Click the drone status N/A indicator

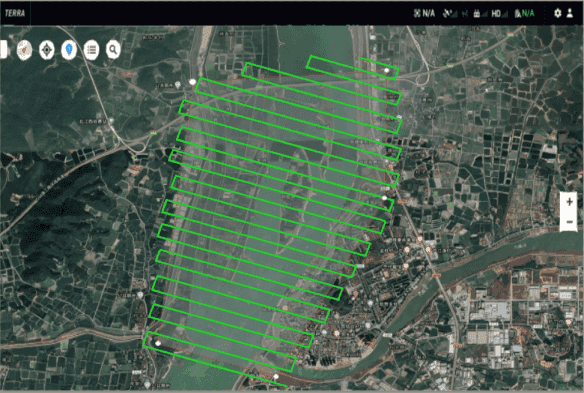[x=424, y=13]
